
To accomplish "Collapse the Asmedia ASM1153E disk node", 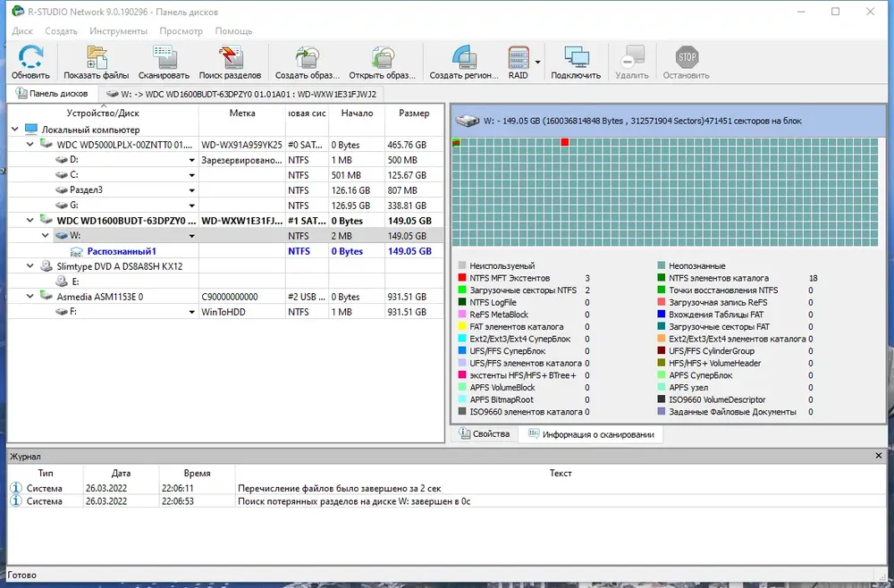I will click(30, 297).
